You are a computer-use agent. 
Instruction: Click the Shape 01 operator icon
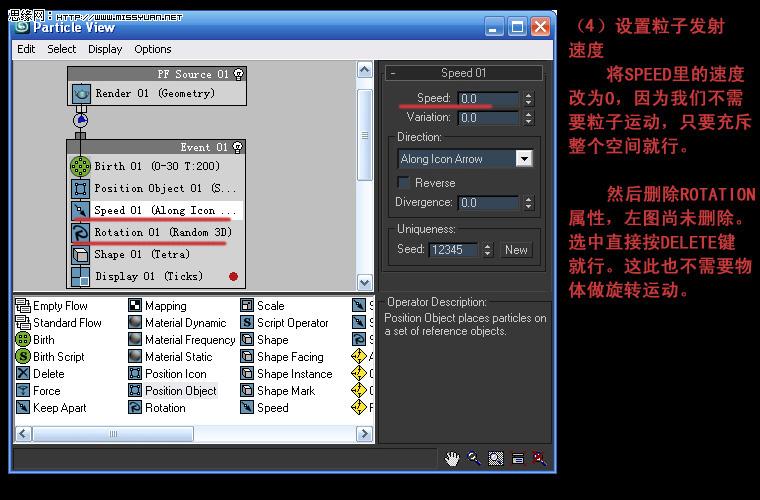(80, 254)
